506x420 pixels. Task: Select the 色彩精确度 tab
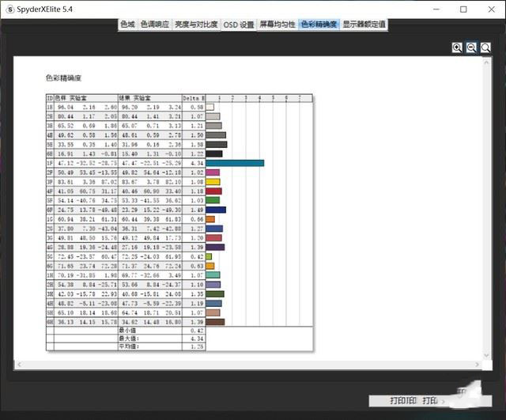pyautogui.click(x=319, y=25)
